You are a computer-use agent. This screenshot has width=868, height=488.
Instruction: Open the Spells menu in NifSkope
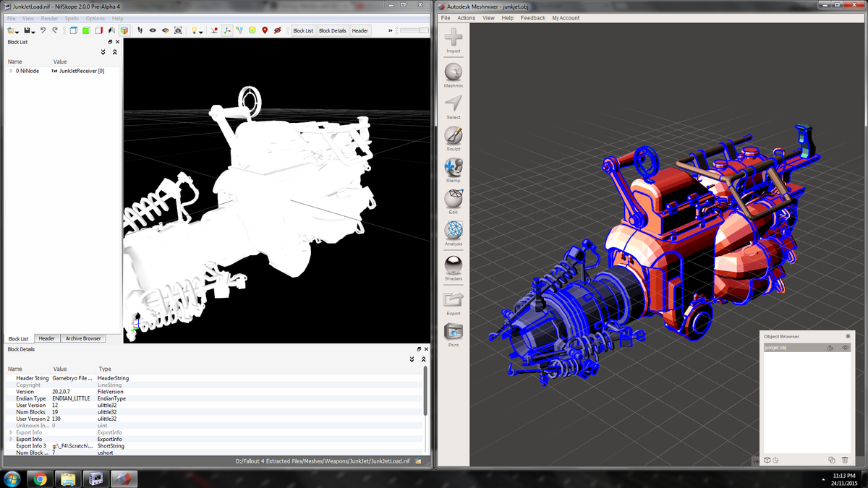[72, 18]
